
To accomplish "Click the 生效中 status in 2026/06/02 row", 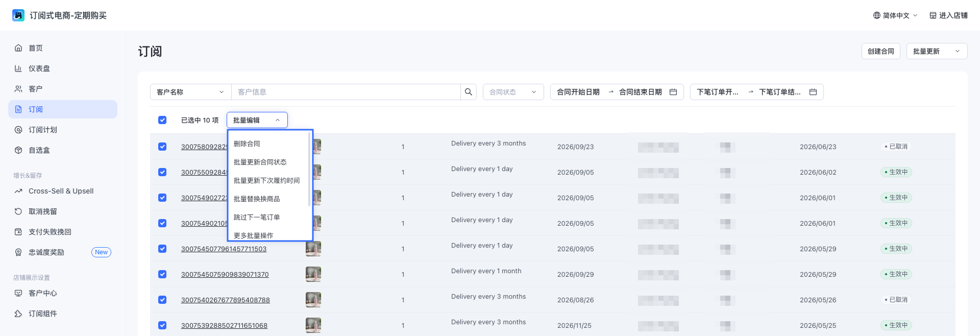I will [x=896, y=172].
